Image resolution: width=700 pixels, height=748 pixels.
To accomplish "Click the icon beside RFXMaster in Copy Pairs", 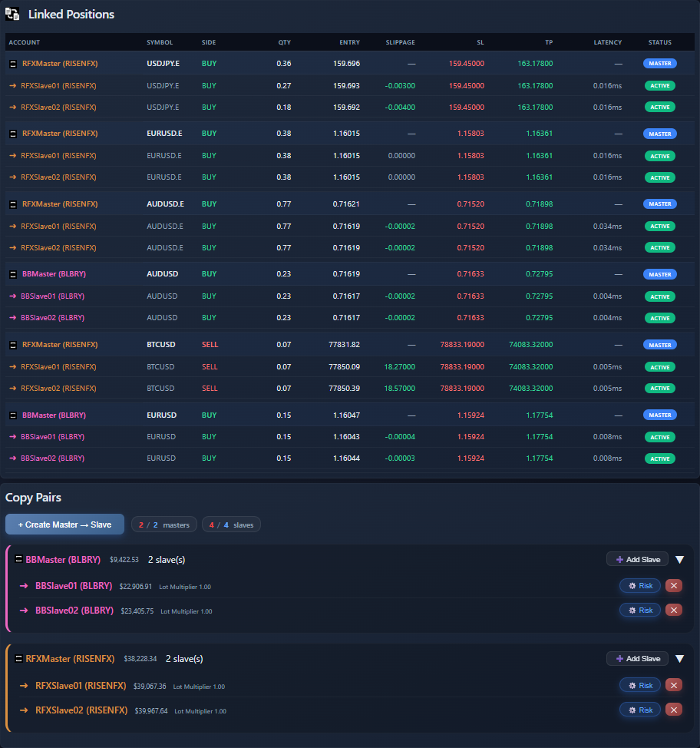I will coord(18,659).
